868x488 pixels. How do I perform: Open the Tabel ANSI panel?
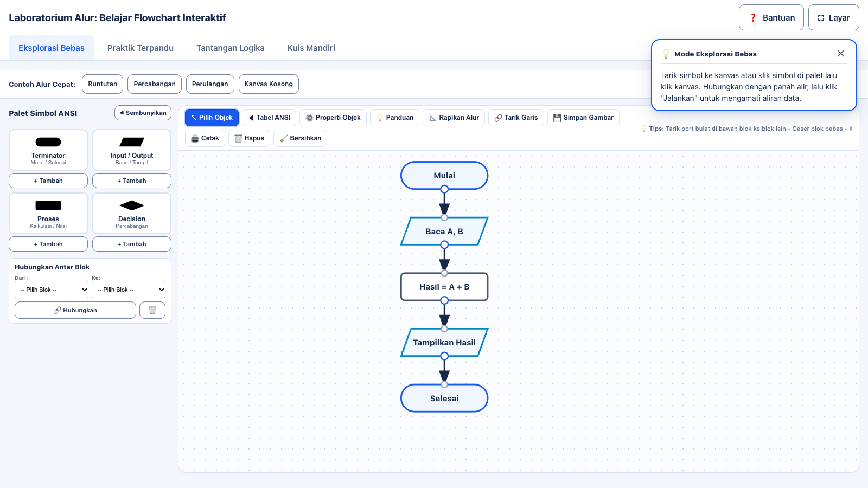[269, 118]
